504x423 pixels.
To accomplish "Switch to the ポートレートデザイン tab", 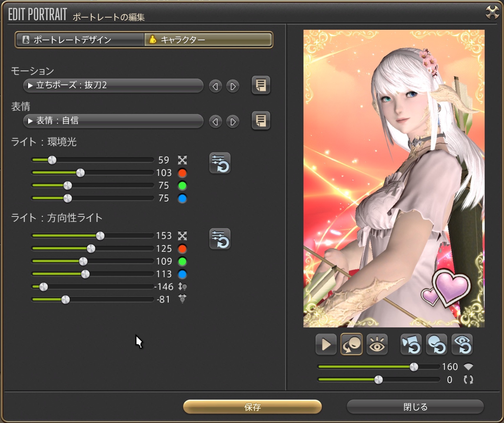I will 80,40.
